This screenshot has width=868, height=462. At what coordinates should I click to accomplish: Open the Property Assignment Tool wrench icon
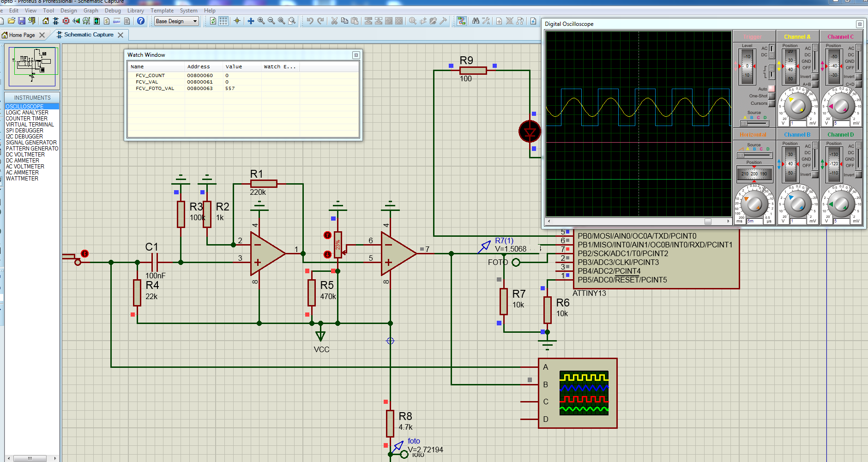pos(486,21)
